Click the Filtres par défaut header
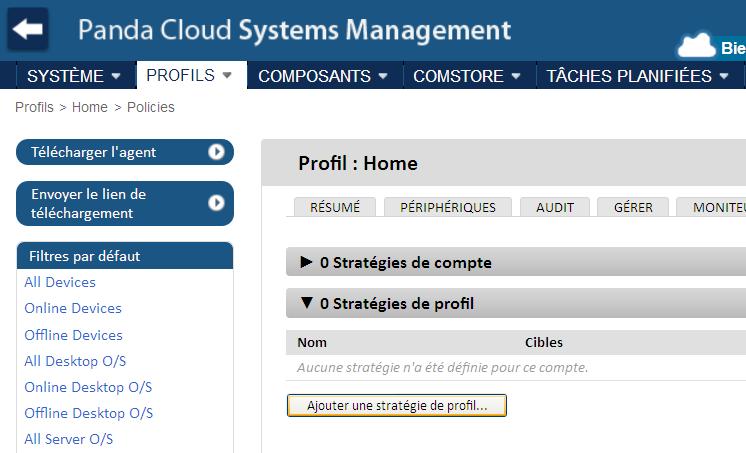Image resolution: width=746 pixels, height=453 pixels. (x=125, y=256)
